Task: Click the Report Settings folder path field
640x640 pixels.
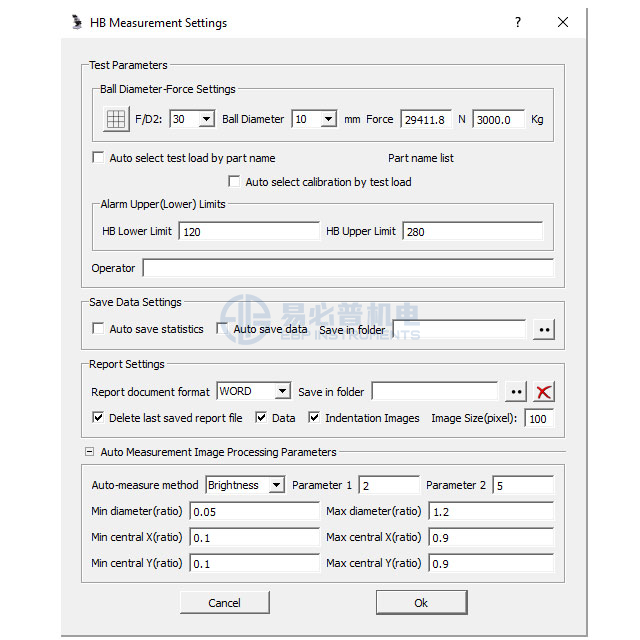Action: (x=435, y=391)
